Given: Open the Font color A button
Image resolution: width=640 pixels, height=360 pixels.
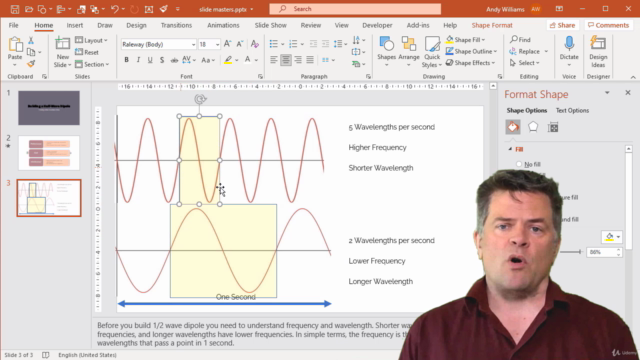Looking at the screenshot, I should pyautogui.click(x=247, y=60).
